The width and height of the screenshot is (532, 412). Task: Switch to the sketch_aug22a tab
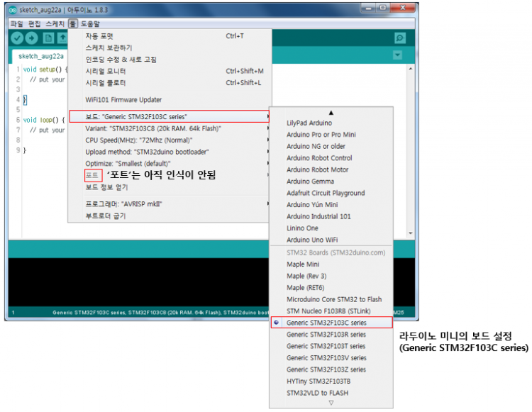[x=41, y=56]
